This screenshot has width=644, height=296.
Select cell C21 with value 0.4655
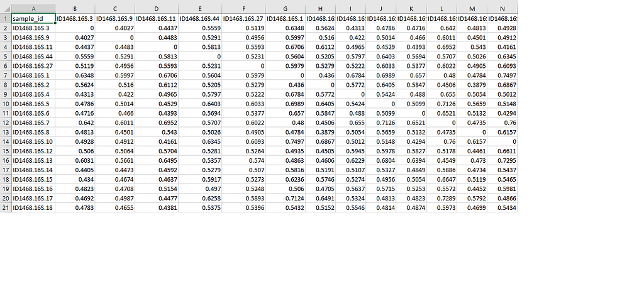(x=115, y=208)
